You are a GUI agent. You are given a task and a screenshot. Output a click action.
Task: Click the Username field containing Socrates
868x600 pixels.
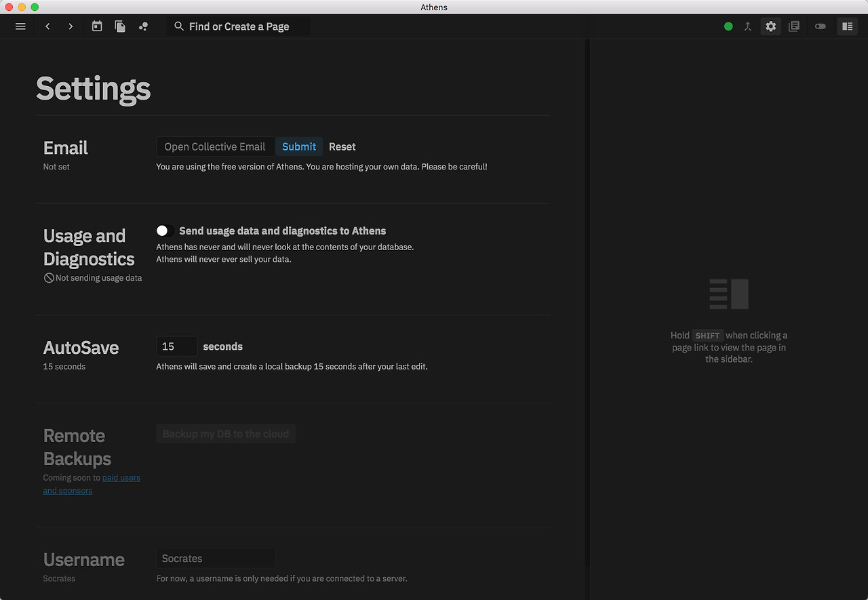pos(216,559)
